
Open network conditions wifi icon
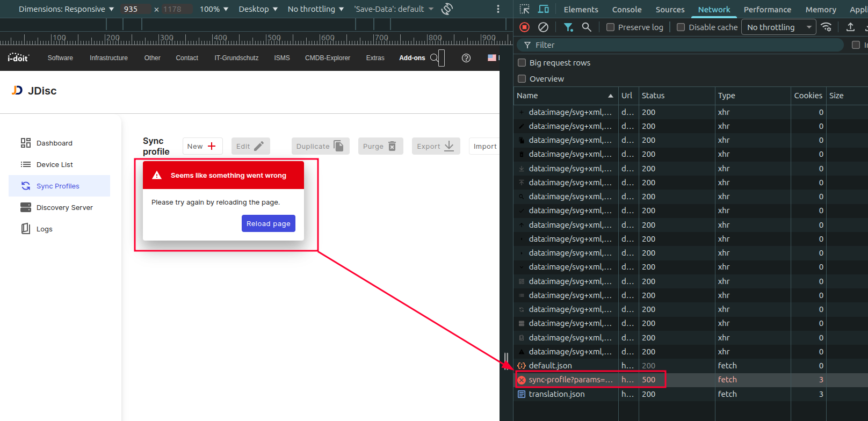tap(827, 27)
